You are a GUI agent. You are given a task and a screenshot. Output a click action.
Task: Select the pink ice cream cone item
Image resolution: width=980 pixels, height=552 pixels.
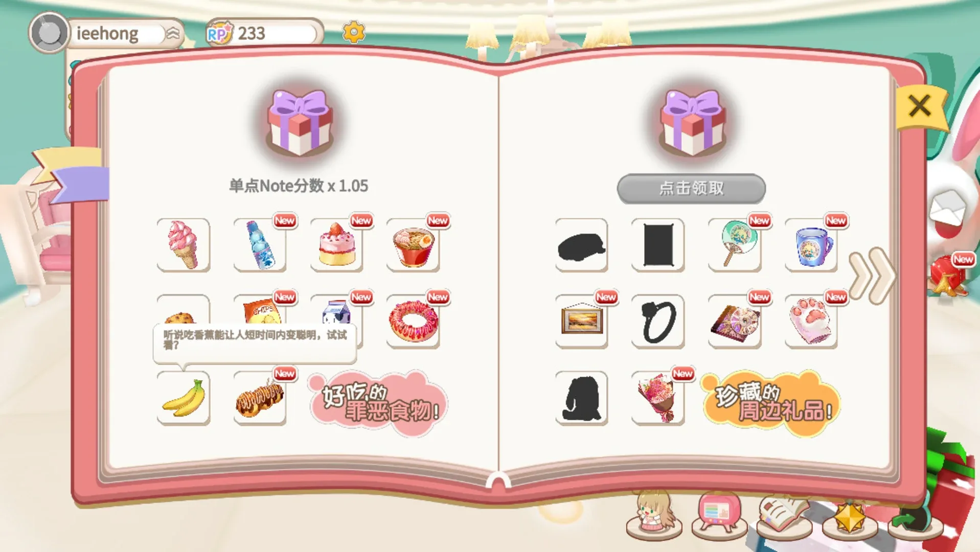pos(183,245)
